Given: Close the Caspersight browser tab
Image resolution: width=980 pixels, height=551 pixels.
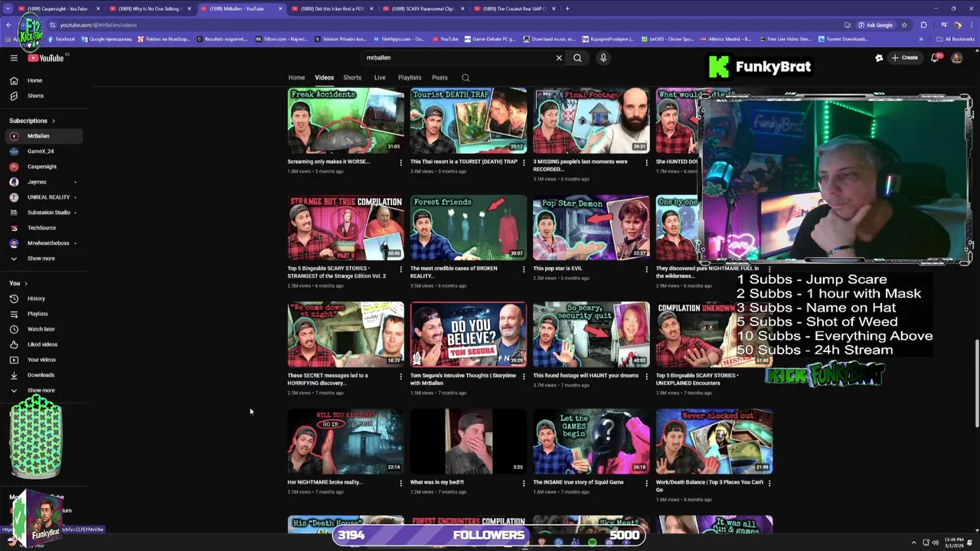Looking at the screenshot, I should (98, 8).
